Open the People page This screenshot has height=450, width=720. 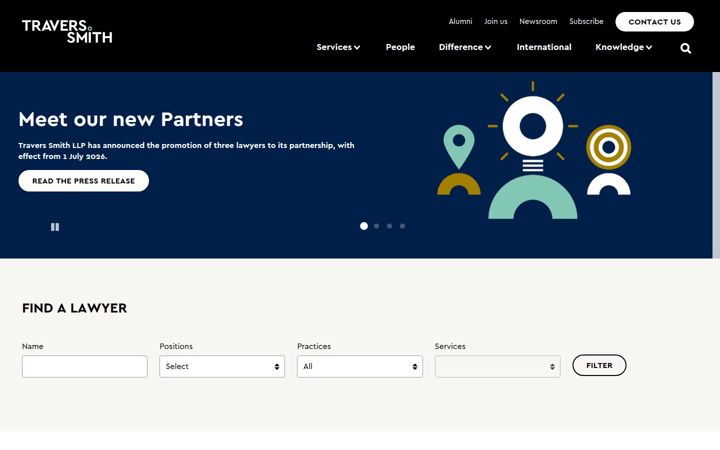(400, 47)
